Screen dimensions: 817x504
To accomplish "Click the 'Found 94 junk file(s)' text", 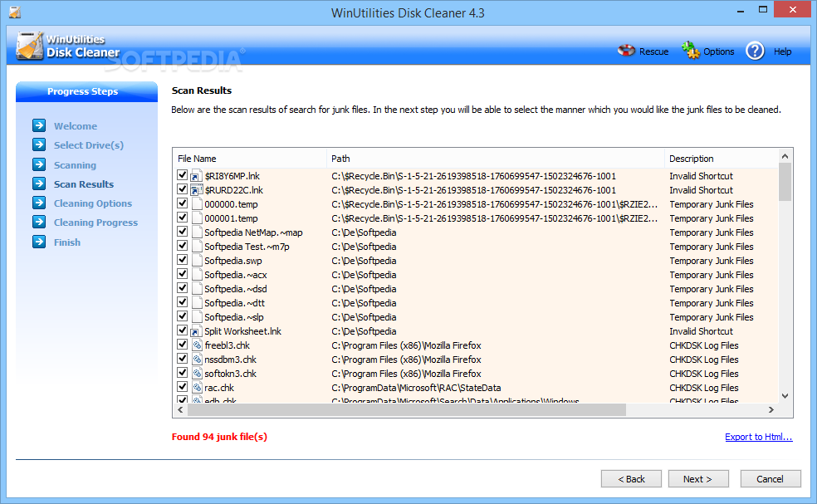I will (x=219, y=437).
